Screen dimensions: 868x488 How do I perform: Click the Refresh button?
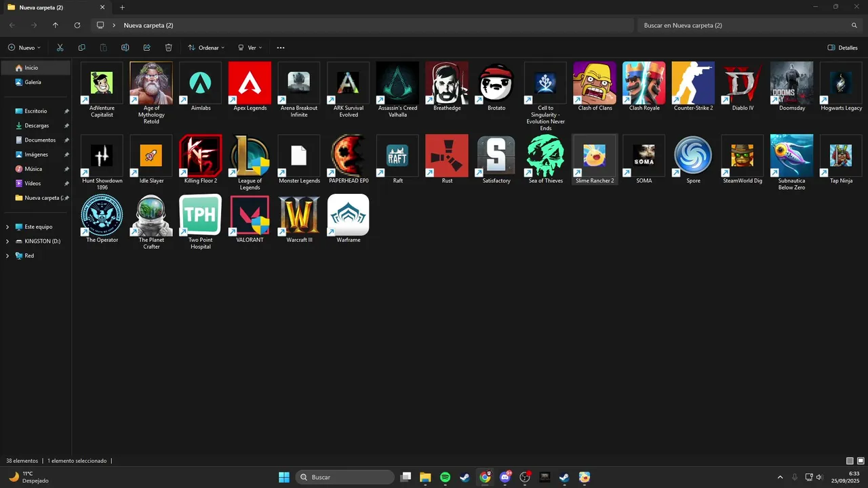[77, 25]
